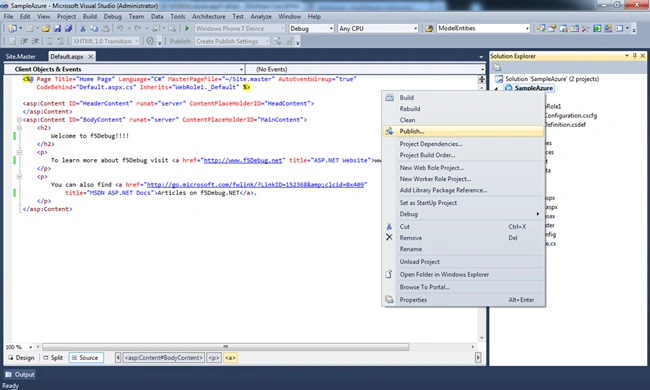The image size is (650, 390).
Task: Open the ModelEntities find dropdown
Action: [527, 28]
